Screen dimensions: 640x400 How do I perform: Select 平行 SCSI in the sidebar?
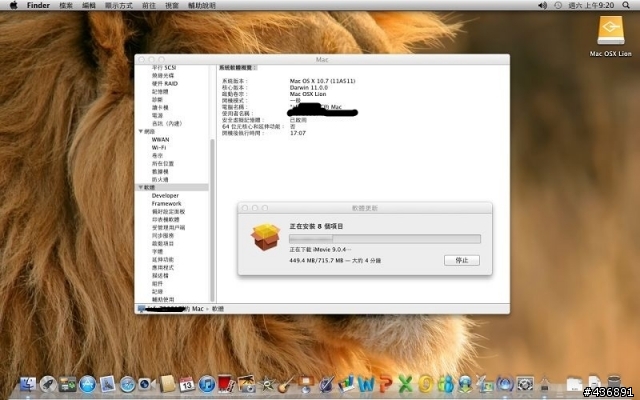click(x=164, y=67)
